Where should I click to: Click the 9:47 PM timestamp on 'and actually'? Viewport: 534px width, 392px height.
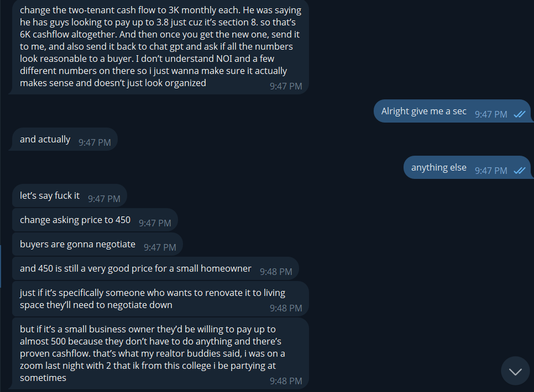pyautogui.click(x=95, y=142)
